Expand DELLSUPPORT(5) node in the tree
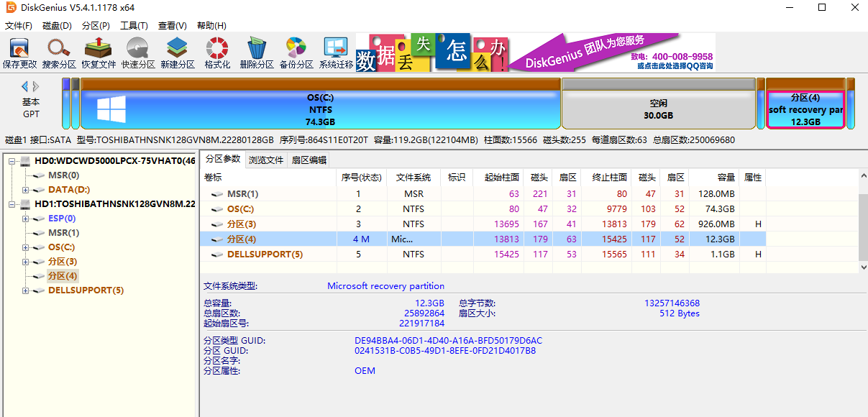The width and height of the screenshot is (868, 417). click(x=26, y=290)
